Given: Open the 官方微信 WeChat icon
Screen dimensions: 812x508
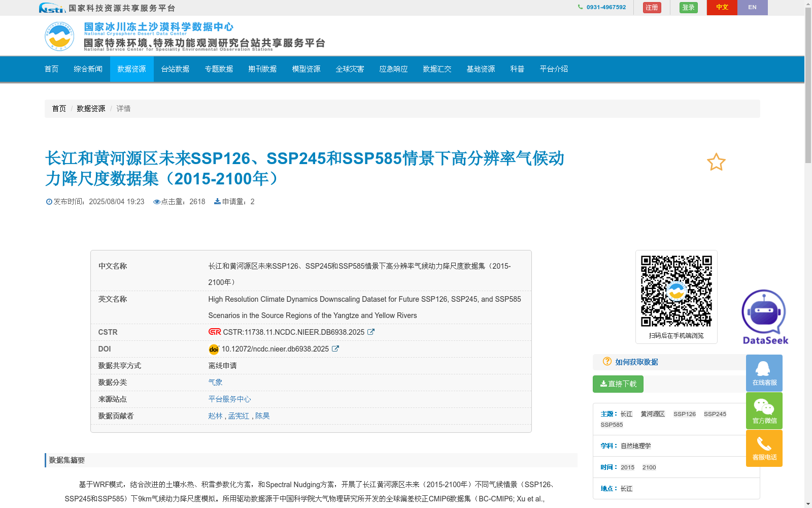Looking at the screenshot, I should click(x=764, y=410).
